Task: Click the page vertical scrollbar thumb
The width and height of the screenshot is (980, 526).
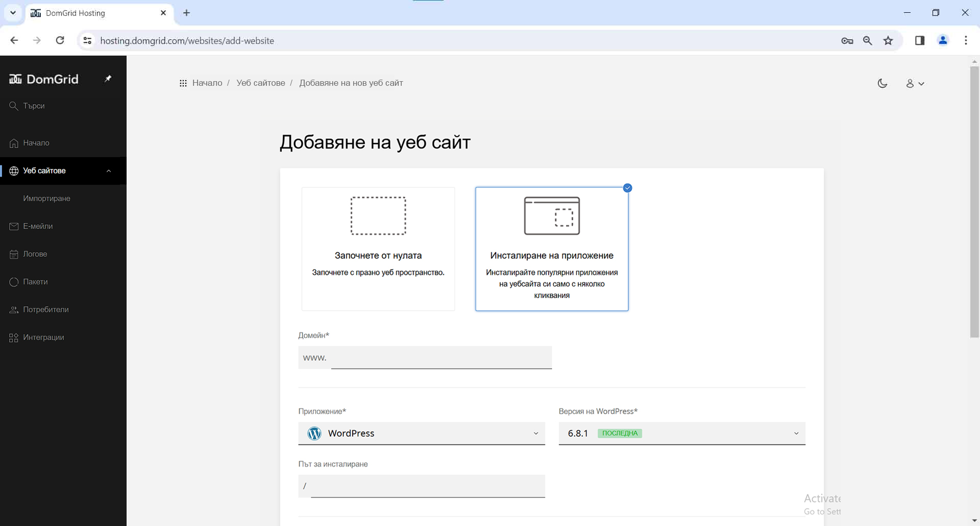Action: point(974,202)
